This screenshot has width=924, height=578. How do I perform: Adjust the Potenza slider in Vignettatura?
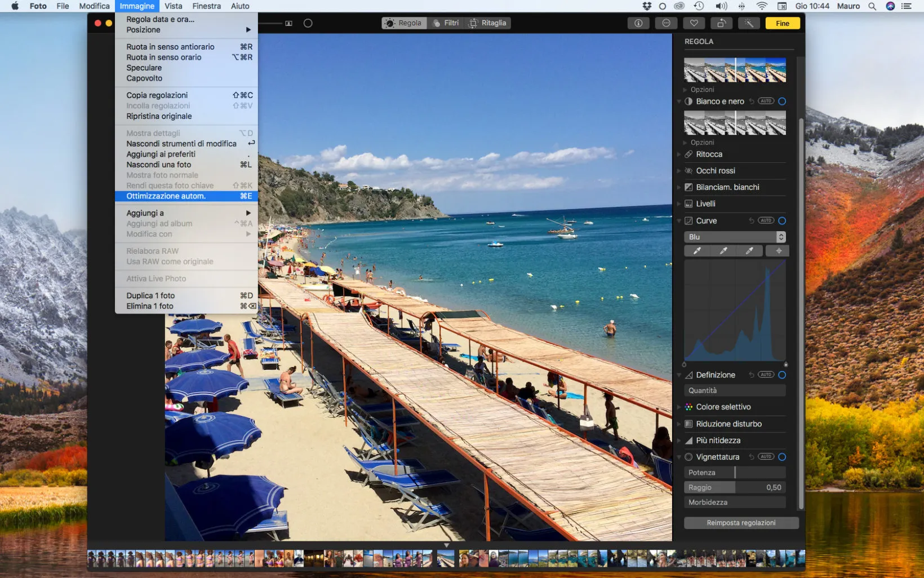(x=735, y=473)
